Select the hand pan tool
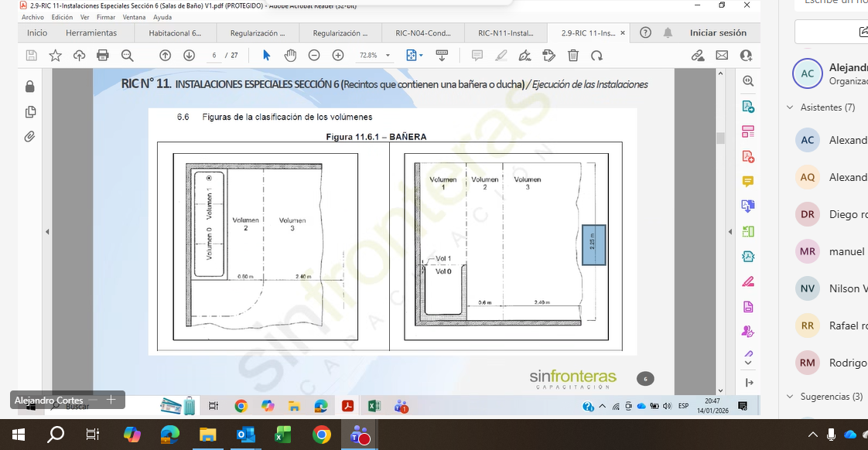868x450 pixels. pos(290,56)
